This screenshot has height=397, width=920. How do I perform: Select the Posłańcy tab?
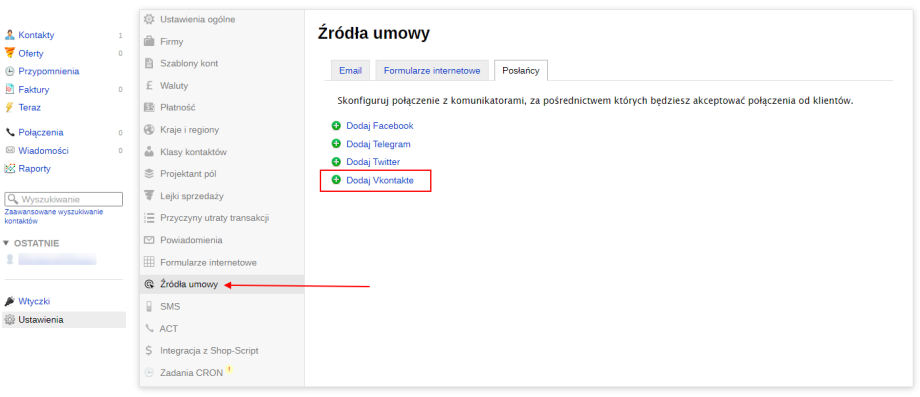point(521,71)
